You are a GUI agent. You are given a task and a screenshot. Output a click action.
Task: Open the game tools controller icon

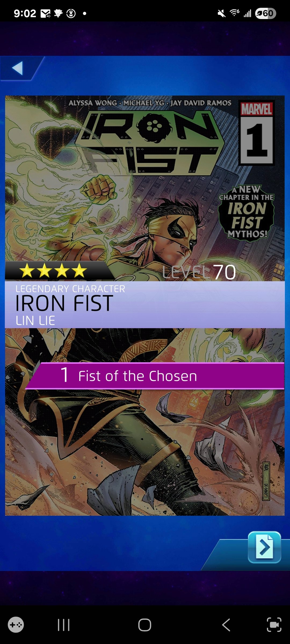(x=16, y=625)
